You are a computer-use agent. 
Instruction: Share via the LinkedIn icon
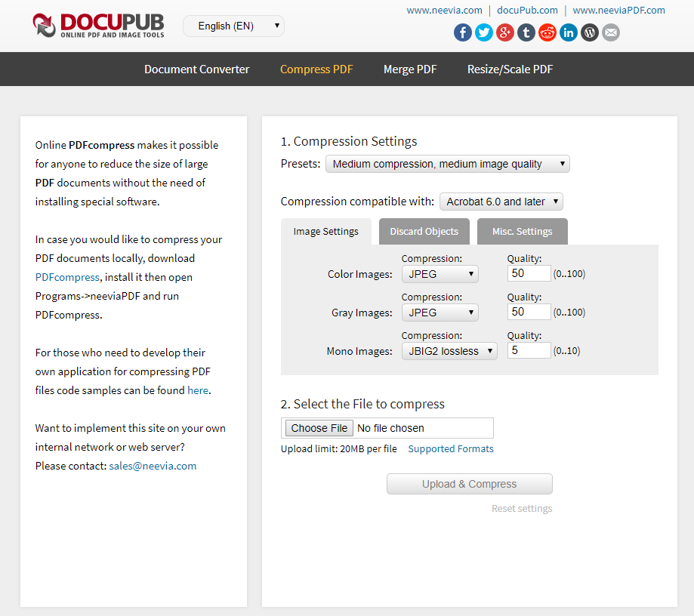(568, 32)
